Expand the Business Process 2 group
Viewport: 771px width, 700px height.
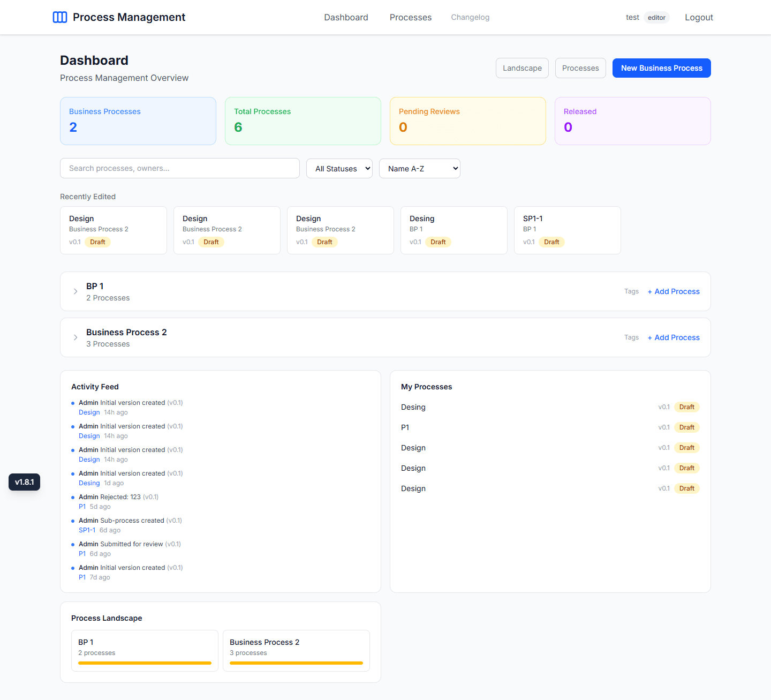(x=75, y=337)
